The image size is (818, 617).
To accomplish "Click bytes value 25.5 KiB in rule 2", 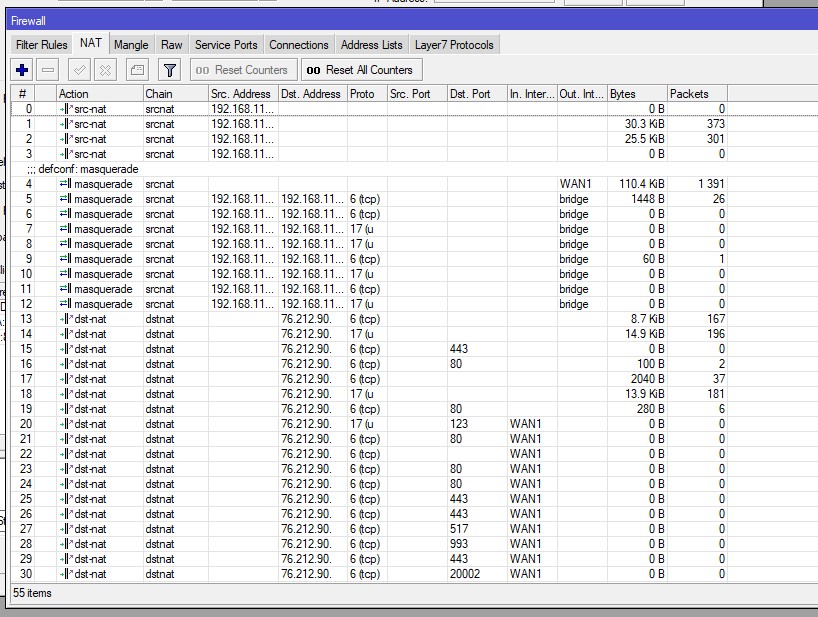I will [645, 139].
